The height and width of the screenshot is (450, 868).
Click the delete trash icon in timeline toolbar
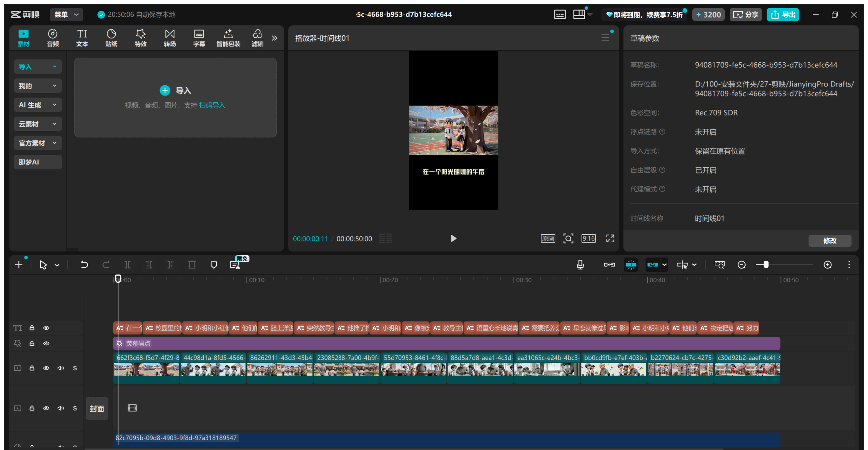(192, 265)
